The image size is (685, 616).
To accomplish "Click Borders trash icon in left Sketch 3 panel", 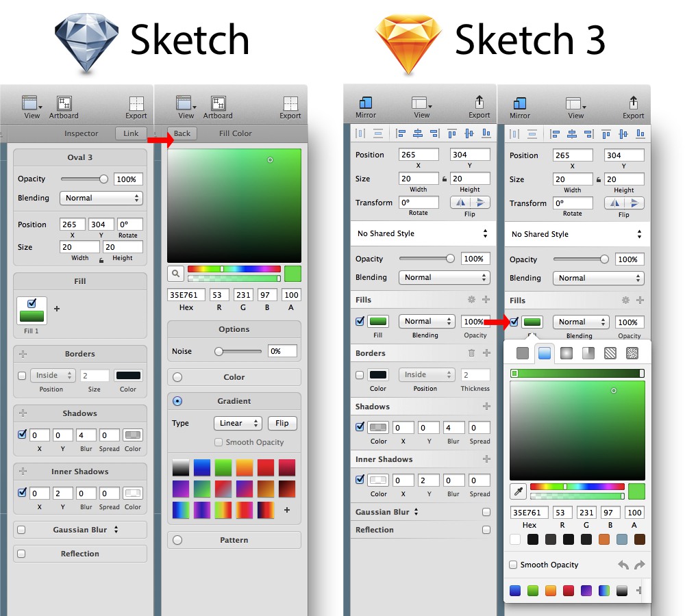I will [x=471, y=352].
